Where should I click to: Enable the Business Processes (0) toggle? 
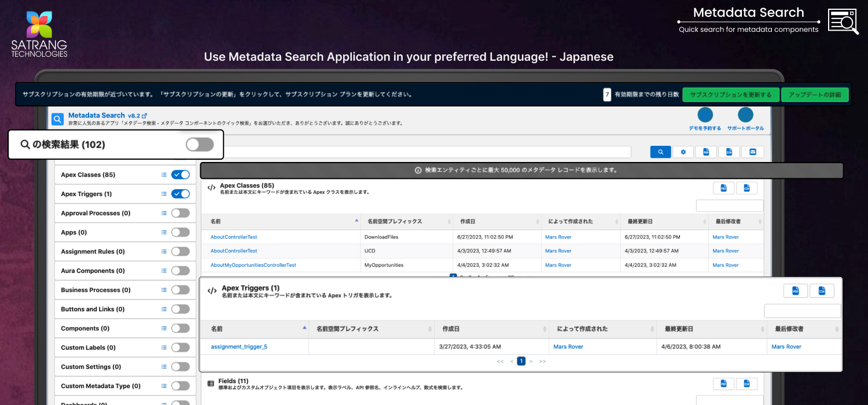pos(181,290)
